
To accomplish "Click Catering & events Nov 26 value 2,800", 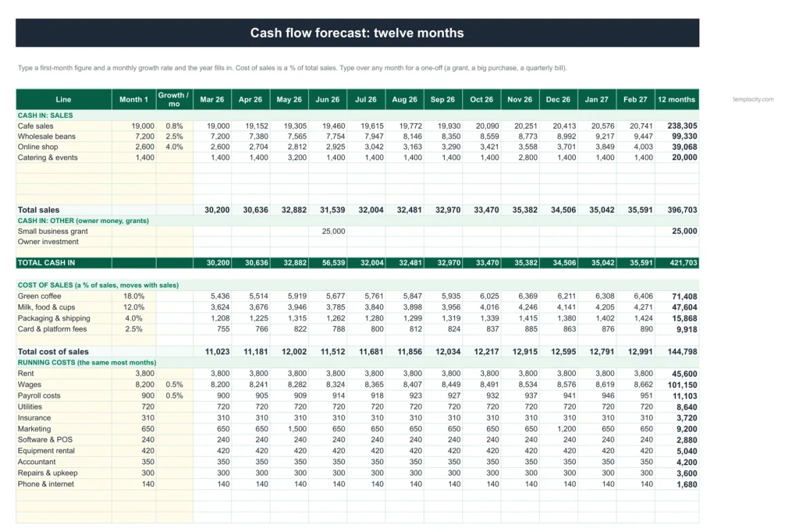I will pyautogui.click(x=528, y=158).
